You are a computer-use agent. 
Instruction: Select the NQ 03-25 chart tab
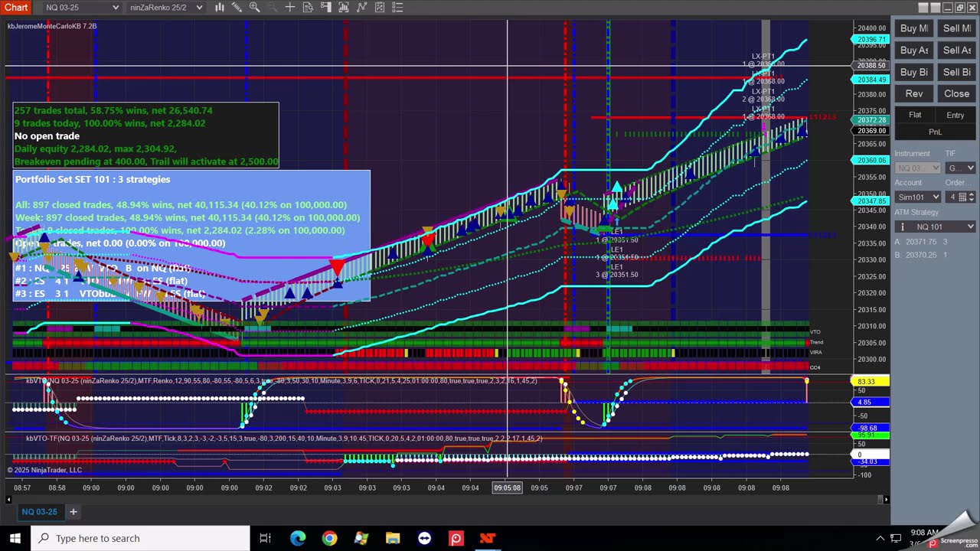click(x=39, y=512)
